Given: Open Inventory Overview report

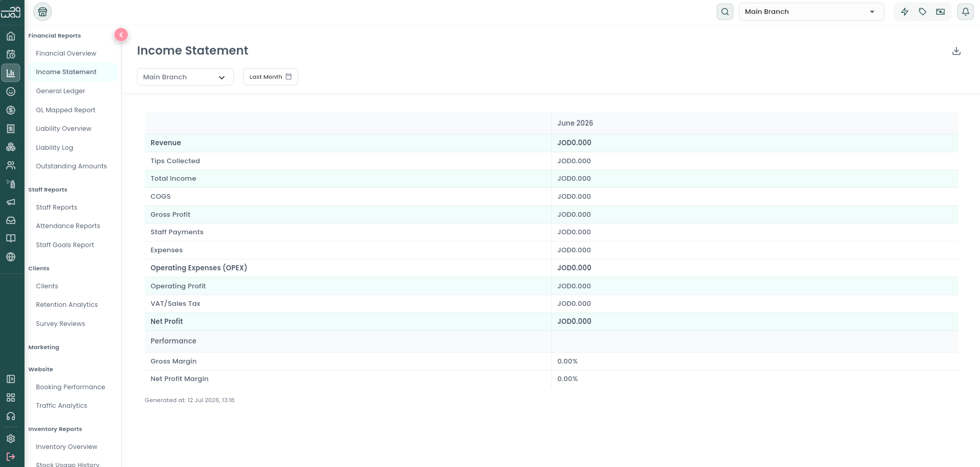Looking at the screenshot, I should click(67, 447).
